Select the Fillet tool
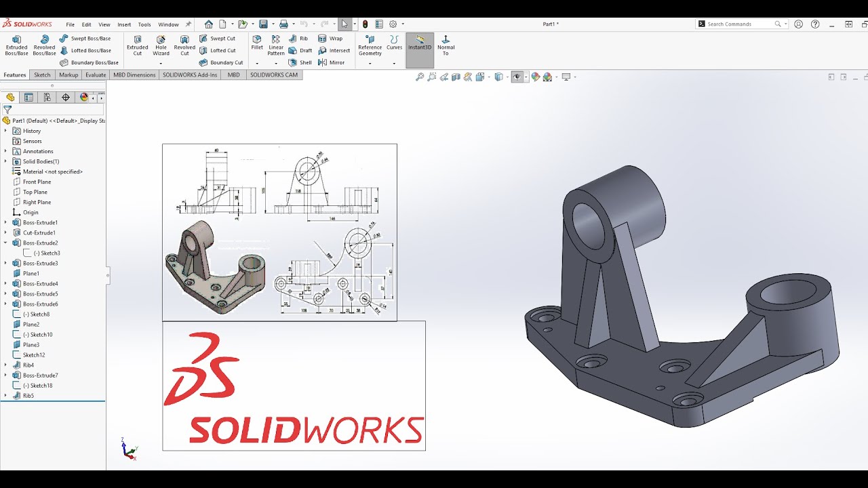 coord(257,43)
